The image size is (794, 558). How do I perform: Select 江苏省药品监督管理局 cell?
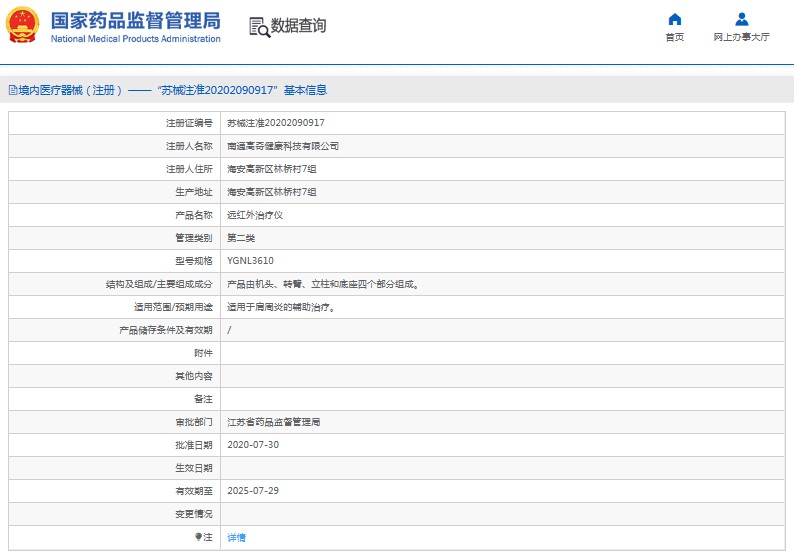pyautogui.click(x=274, y=422)
